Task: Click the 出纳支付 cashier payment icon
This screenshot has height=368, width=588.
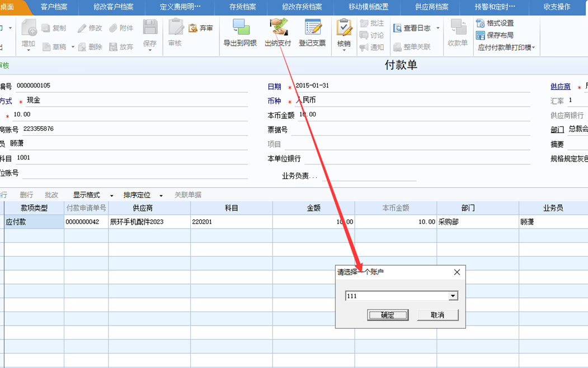Action: (278, 28)
